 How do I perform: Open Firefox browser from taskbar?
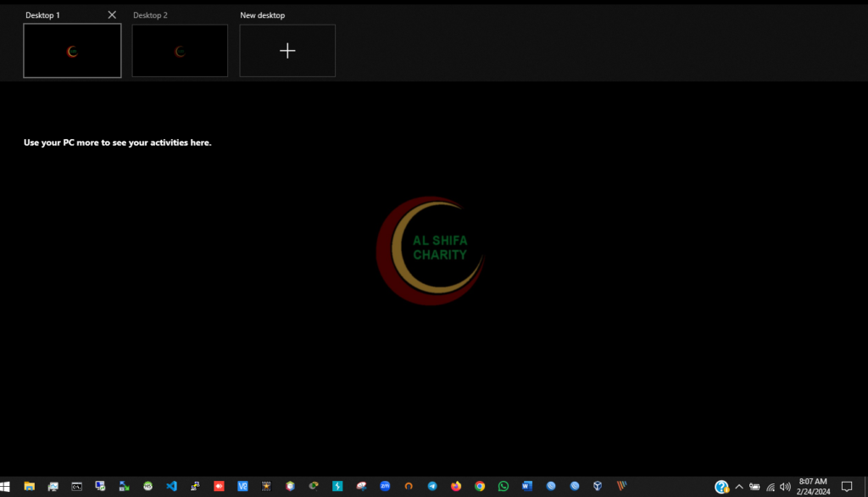coord(456,486)
